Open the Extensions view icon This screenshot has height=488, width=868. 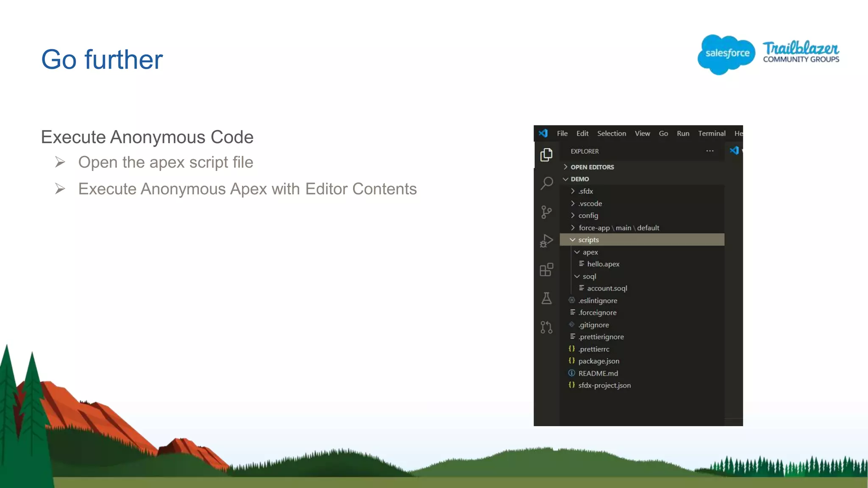click(x=546, y=269)
